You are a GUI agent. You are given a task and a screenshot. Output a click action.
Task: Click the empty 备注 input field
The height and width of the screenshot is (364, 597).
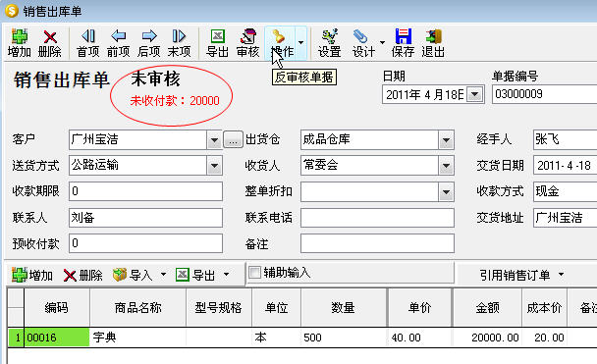(x=377, y=243)
